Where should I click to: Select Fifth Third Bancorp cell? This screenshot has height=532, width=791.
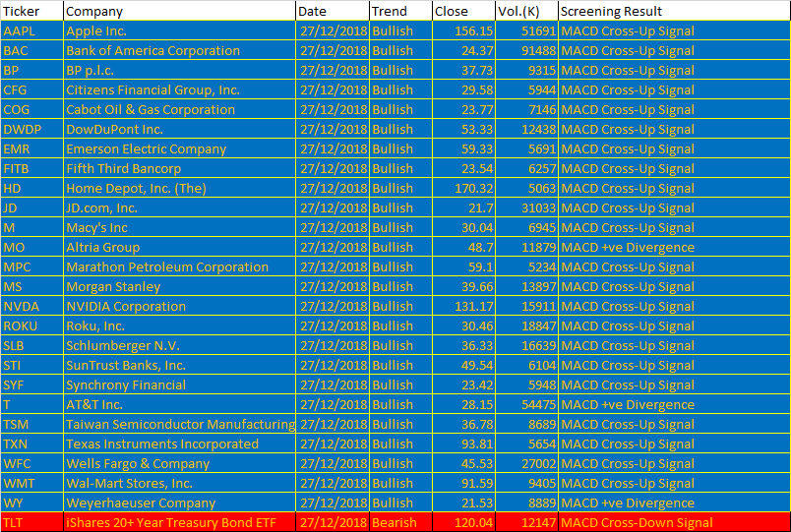click(179, 168)
